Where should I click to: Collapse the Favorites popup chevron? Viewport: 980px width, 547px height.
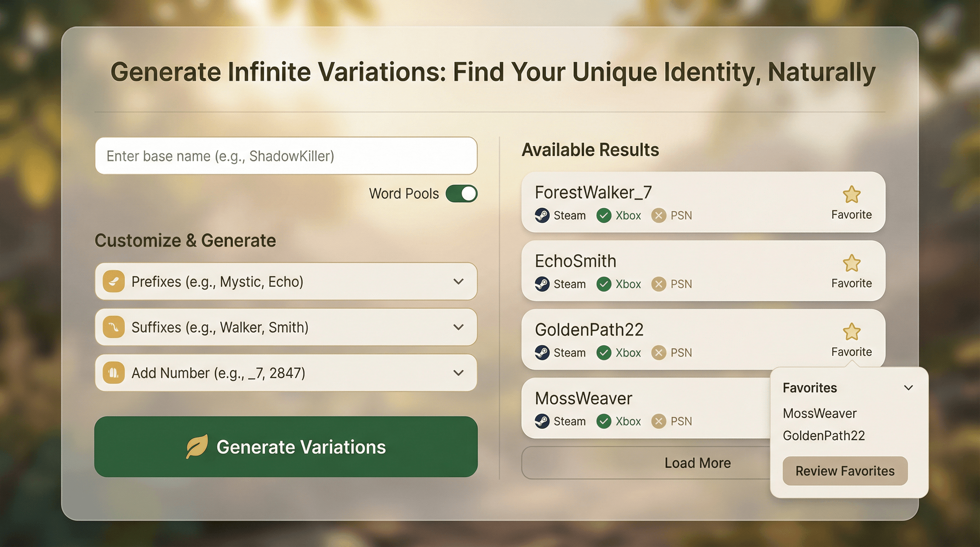point(908,387)
